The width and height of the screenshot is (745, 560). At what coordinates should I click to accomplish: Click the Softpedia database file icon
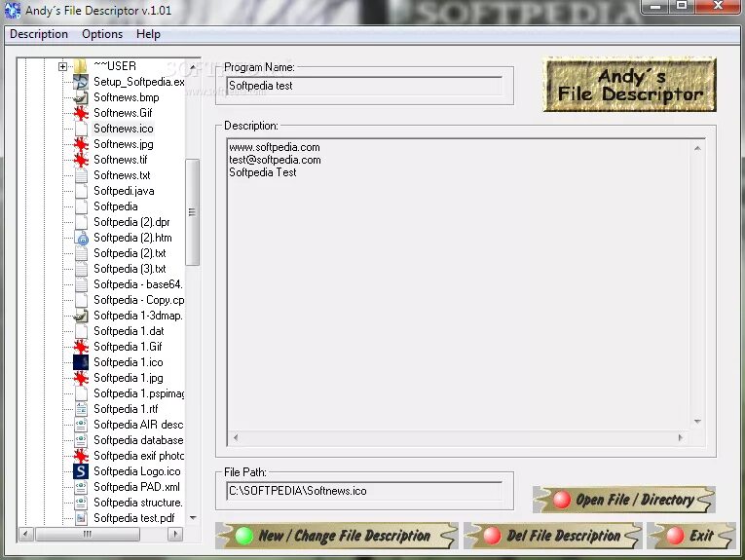point(81,440)
